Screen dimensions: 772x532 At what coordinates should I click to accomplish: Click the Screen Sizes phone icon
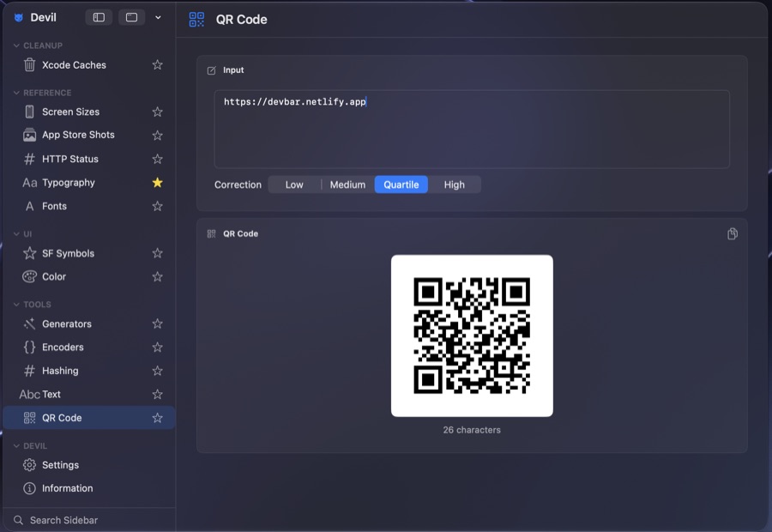(29, 112)
